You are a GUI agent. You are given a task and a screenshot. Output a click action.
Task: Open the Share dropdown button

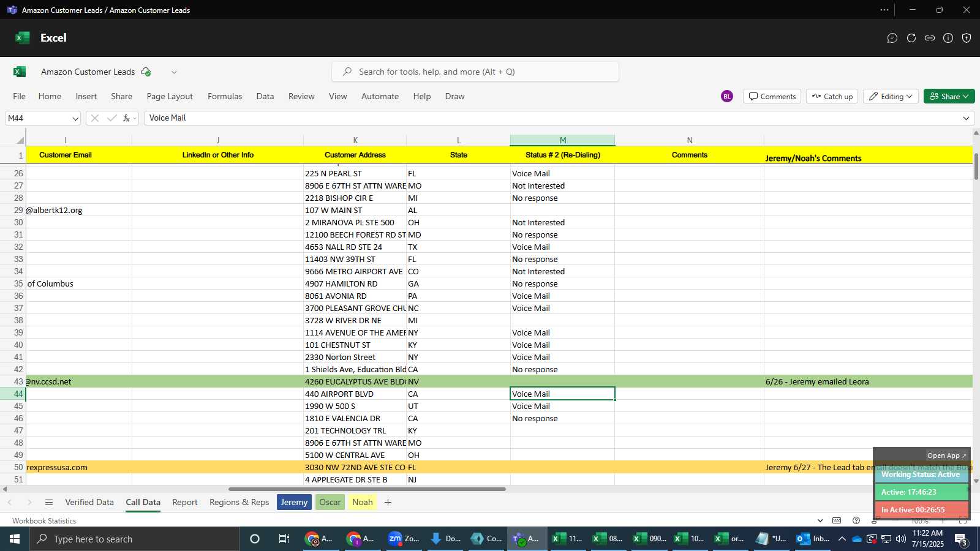pos(949,97)
